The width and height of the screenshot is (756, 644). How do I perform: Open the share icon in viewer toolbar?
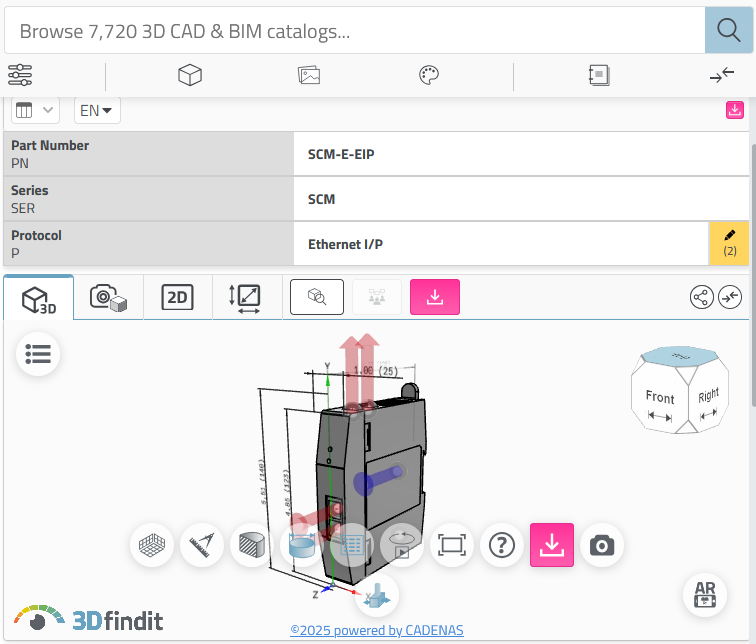click(702, 297)
